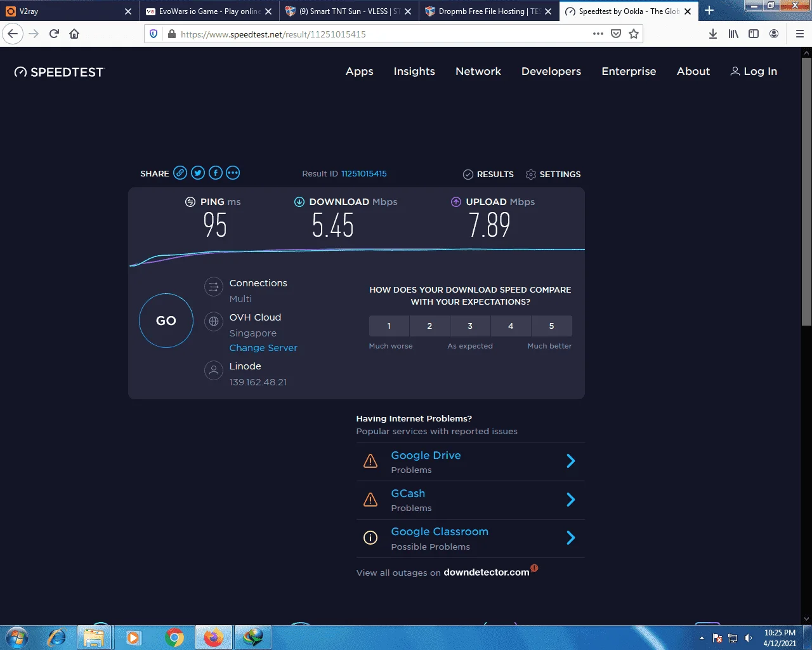Screen dimensions: 812x650
Task: Open the Apps menu
Action: click(x=360, y=72)
